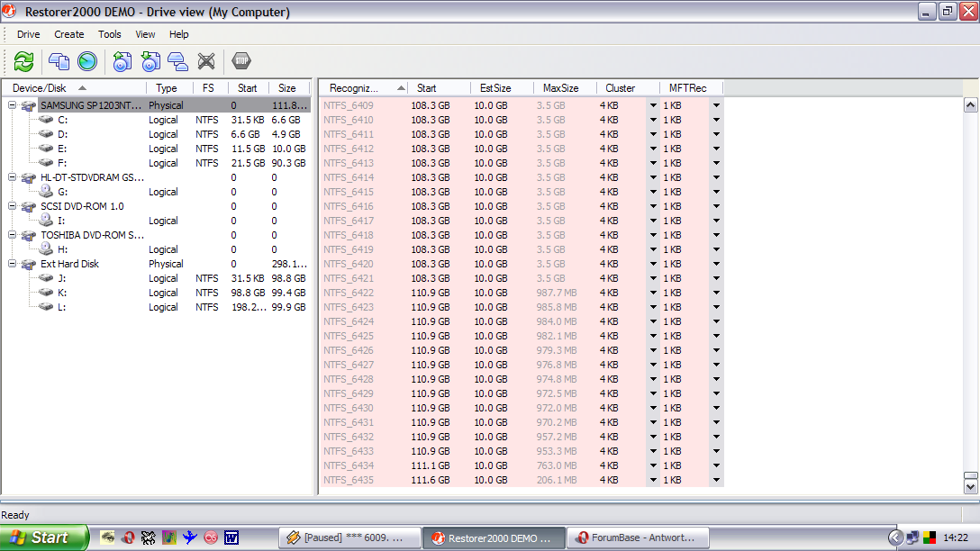Click the G: optical drive icon
Image resolution: width=980 pixels, height=551 pixels.
46,191
